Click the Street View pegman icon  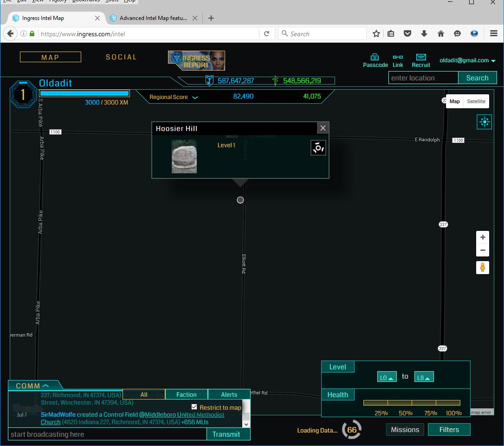coord(483,268)
